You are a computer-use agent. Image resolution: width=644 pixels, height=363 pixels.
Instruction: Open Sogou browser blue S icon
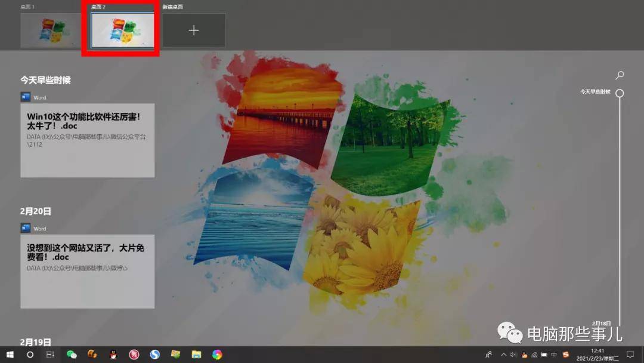(x=155, y=355)
